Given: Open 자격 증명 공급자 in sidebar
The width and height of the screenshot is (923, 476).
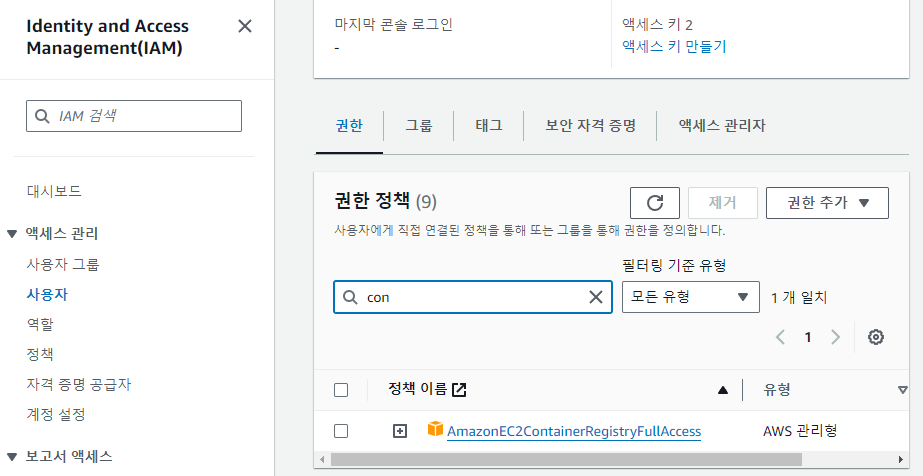Looking at the screenshot, I should click(79, 384).
